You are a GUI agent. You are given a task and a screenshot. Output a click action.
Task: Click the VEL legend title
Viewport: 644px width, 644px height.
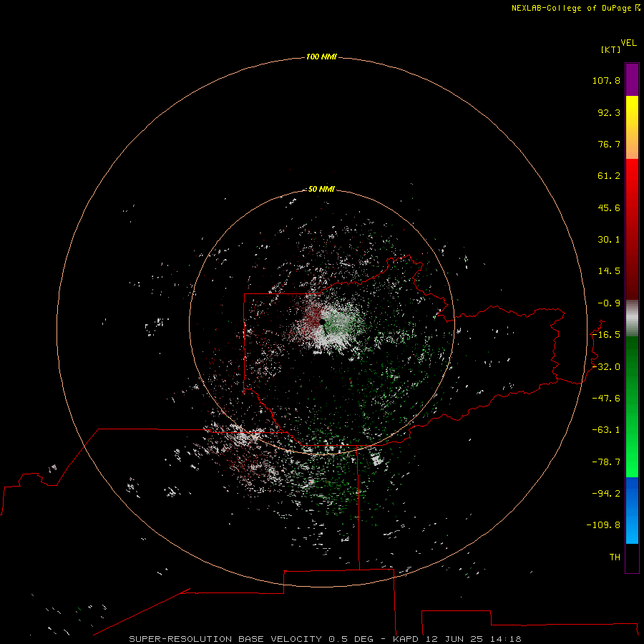628,43
